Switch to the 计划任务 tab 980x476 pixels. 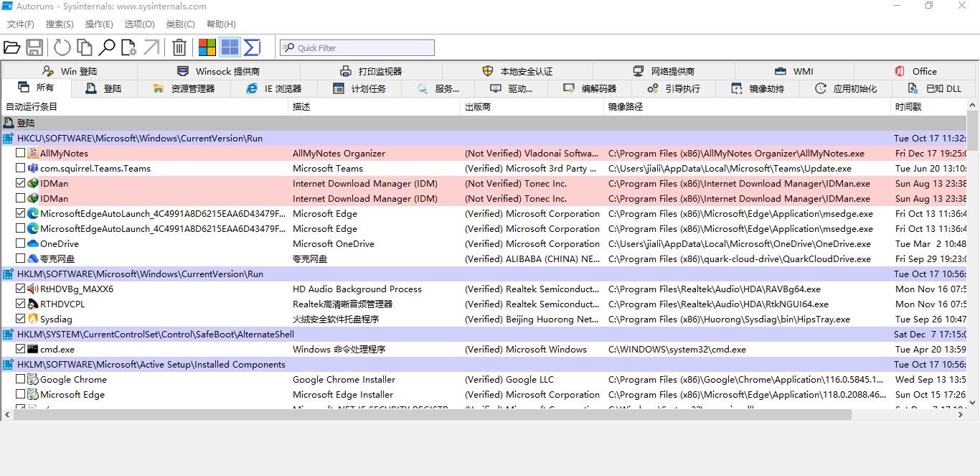point(359,88)
